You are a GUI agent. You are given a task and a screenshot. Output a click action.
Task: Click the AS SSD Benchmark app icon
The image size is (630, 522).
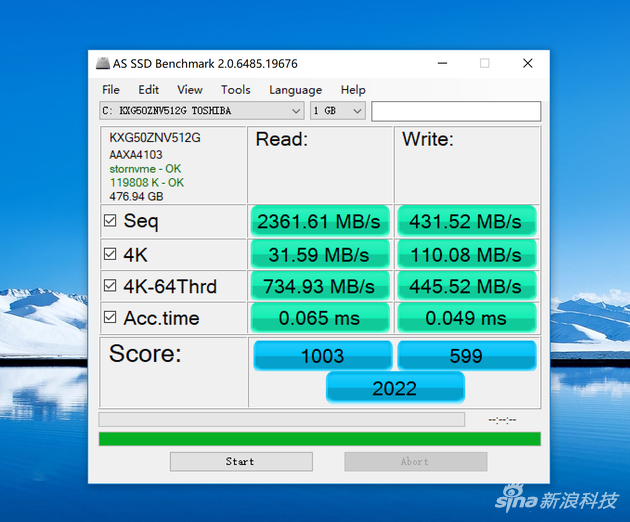tap(103, 63)
